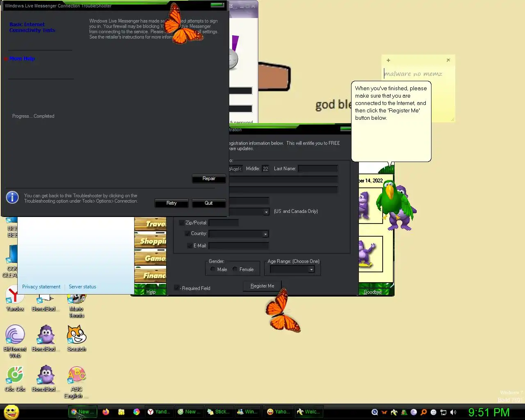Open the BitTorrent Web desktop shortcut

click(15, 341)
